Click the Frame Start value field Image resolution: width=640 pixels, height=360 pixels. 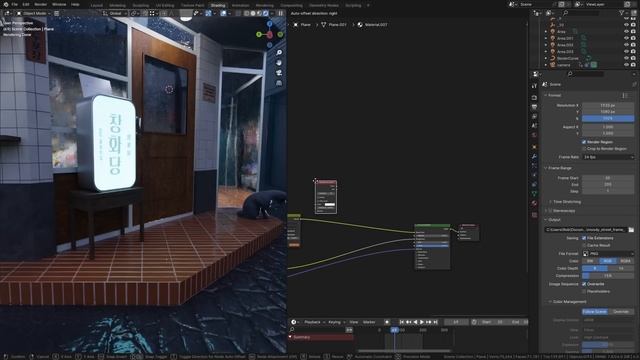coord(608,178)
